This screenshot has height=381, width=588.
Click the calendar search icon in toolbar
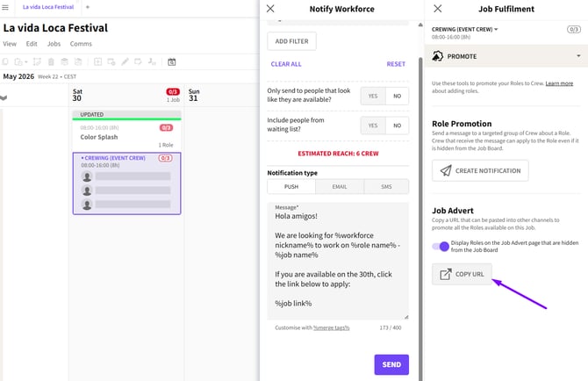click(x=172, y=61)
